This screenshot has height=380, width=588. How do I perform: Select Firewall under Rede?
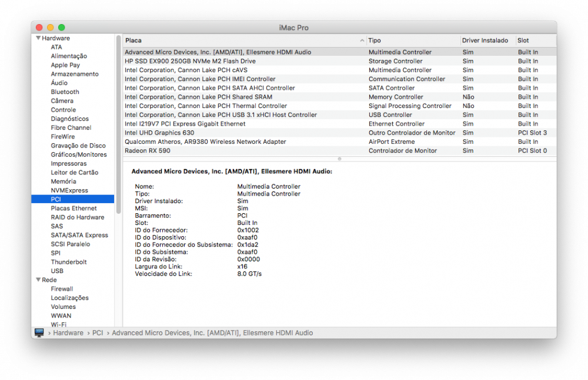coord(62,288)
